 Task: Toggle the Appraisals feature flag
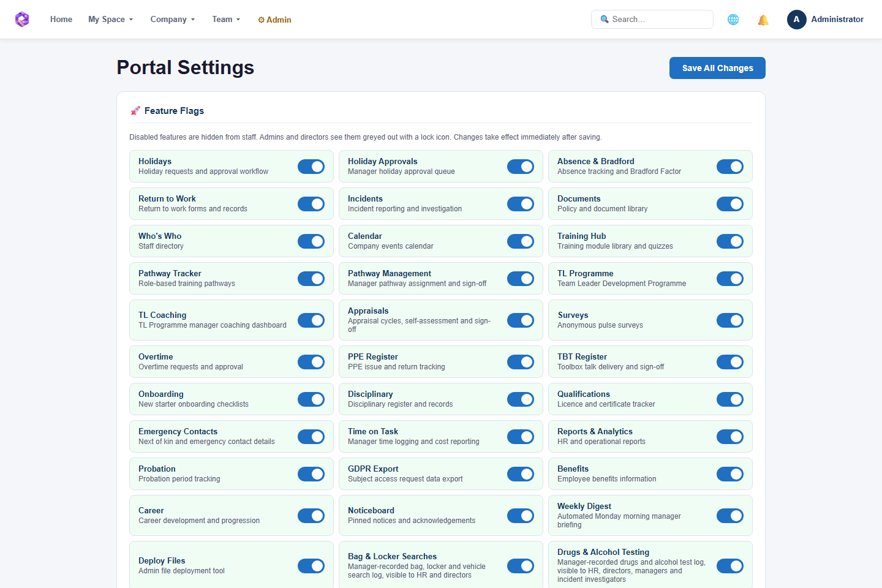point(521,320)
